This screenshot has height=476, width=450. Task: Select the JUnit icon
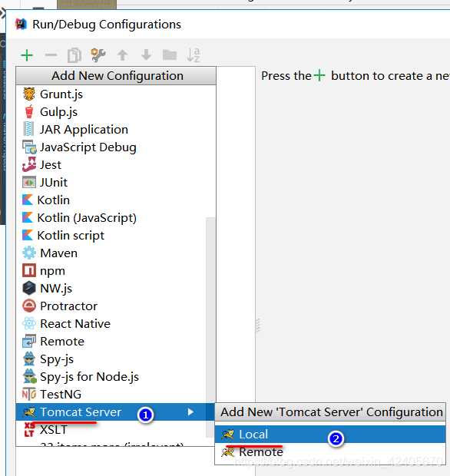[29, 183]
